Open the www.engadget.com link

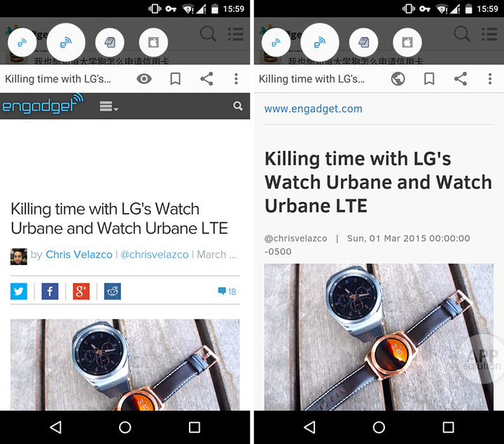point(313,108)
